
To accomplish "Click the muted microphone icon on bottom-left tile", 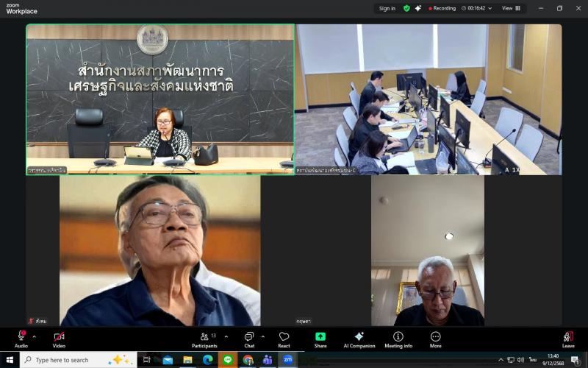I will point(31,321).
